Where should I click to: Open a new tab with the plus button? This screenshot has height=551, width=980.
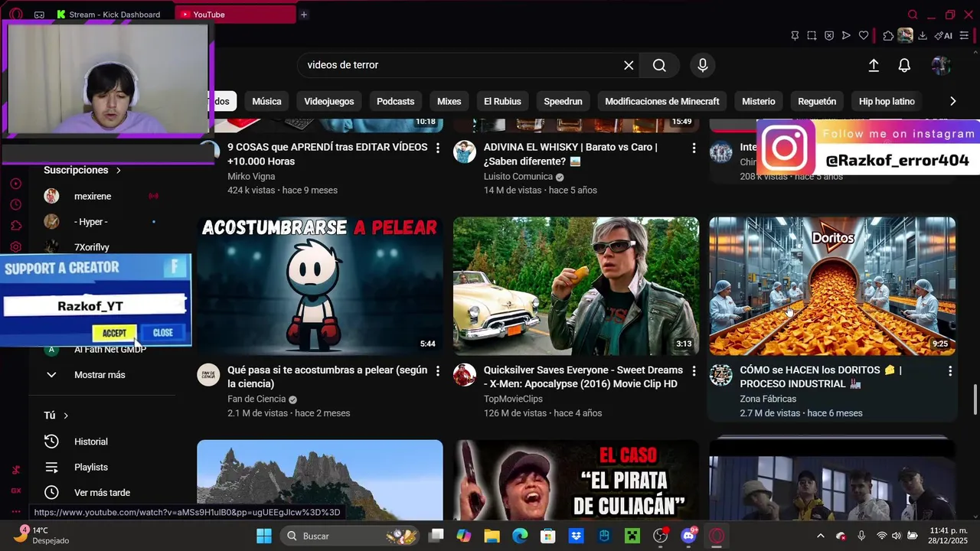click(304, 15)
